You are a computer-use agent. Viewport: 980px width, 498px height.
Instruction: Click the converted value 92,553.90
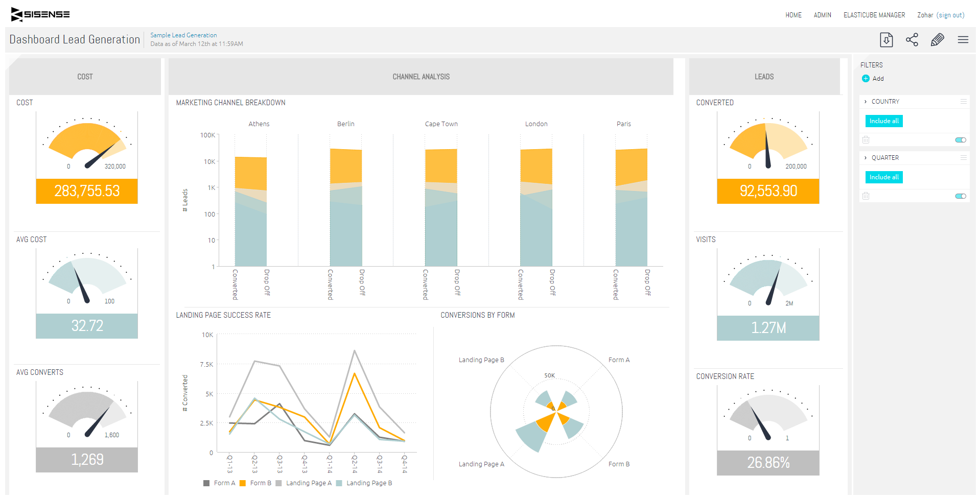(x=768, y=191)
